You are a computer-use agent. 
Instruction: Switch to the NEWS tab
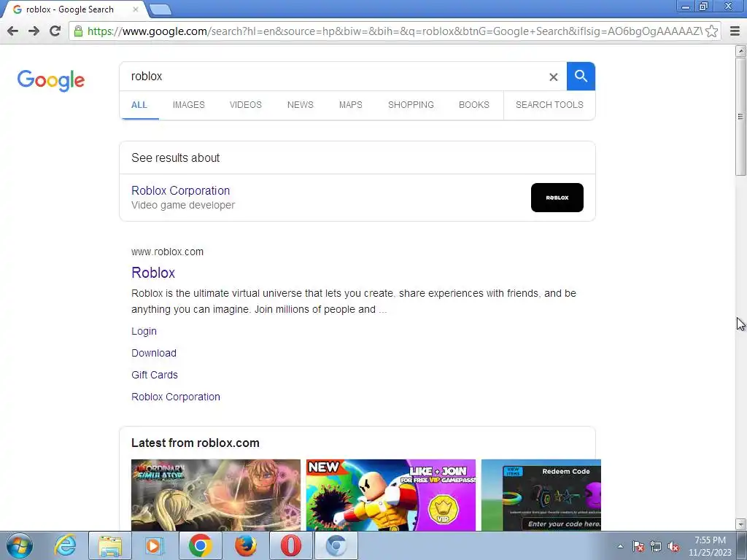click(x=300, y=105)
